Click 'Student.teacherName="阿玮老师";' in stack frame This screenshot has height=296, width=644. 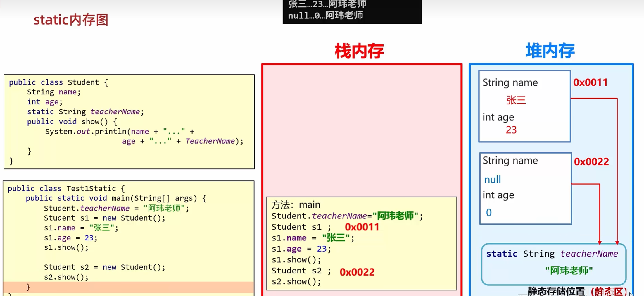pyautogui.click(x=347, y=216)
